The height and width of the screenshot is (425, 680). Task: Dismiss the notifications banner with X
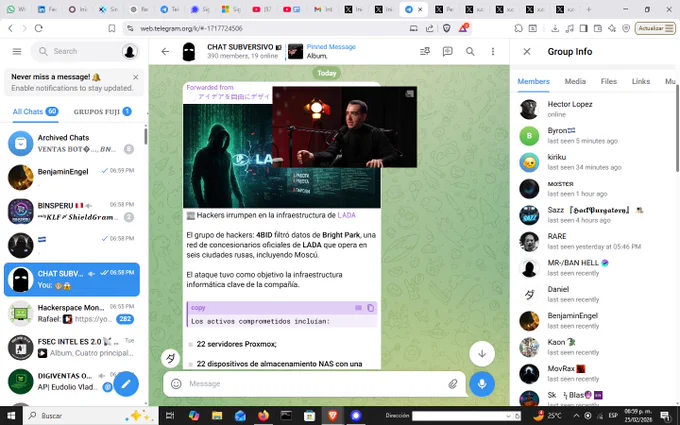(136, 77)
